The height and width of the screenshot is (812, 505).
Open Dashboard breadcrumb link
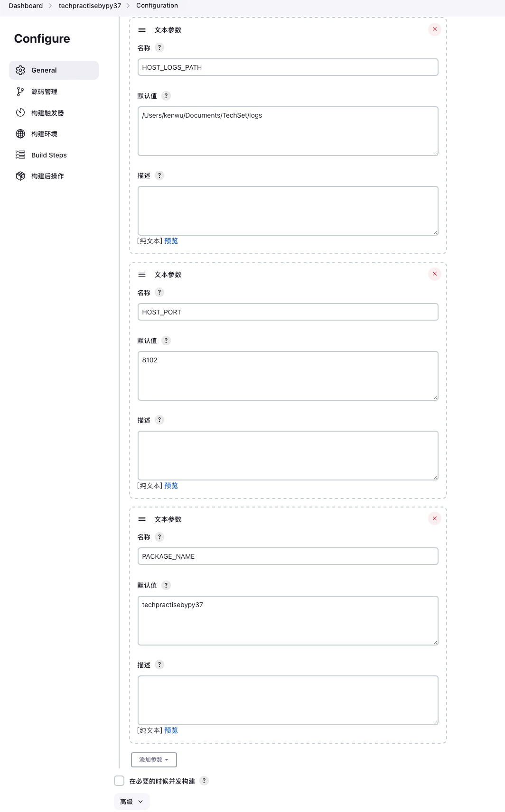click(26, 6)
